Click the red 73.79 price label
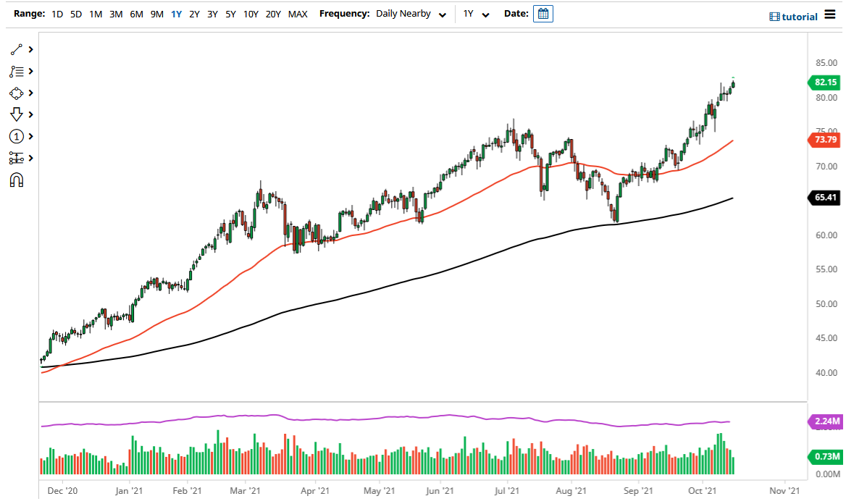The height and width of the screenshot is (504, 846). pyautogui.click(x=826, y=140)
